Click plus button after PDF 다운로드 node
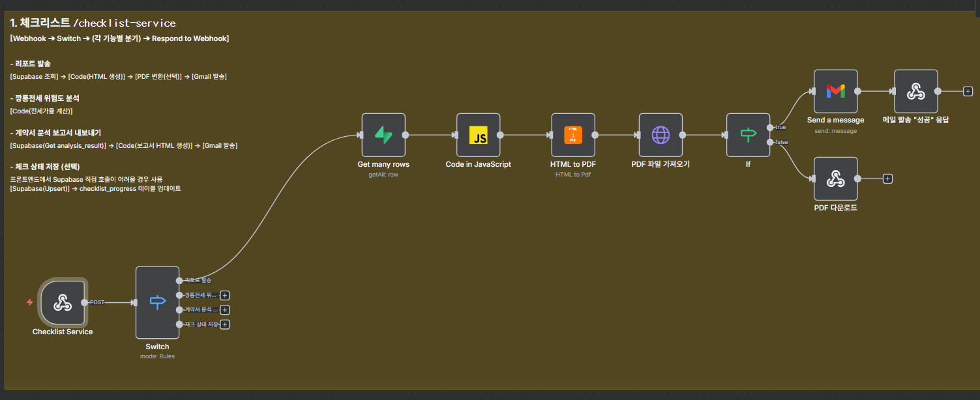This screenshot has width=980, height=400. [887, 179]
